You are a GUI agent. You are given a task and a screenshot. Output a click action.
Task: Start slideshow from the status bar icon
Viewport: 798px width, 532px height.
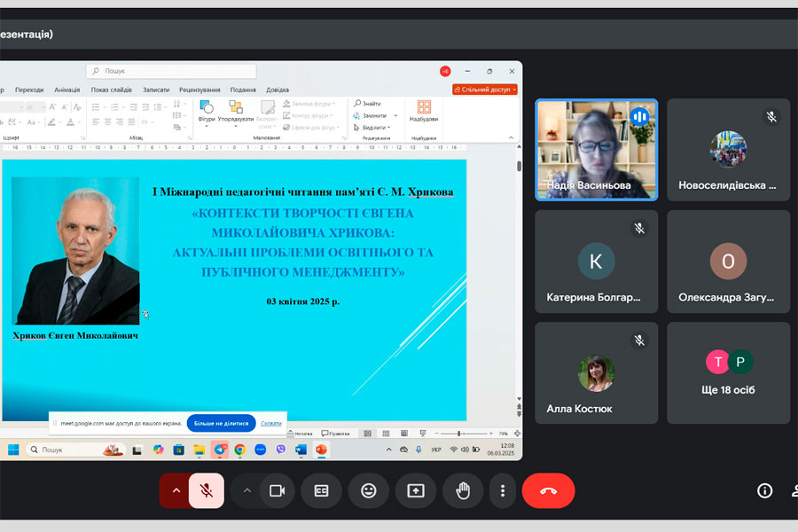pyautogui.click(x=422, y=434)
